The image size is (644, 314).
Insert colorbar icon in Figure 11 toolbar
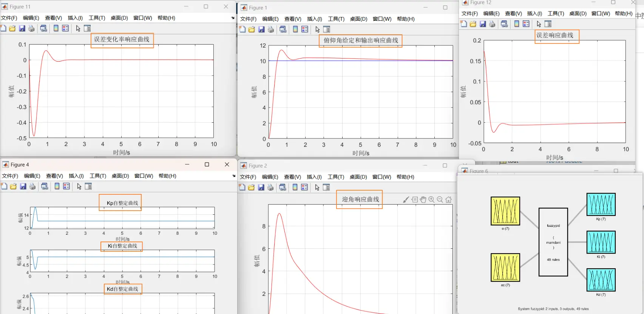point(56,28)
